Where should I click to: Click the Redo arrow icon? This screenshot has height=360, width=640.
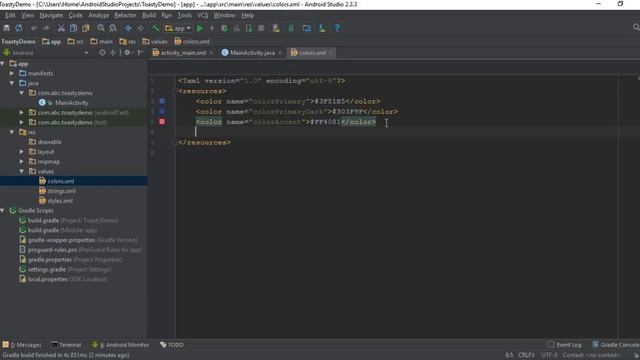tap(46, 28)
